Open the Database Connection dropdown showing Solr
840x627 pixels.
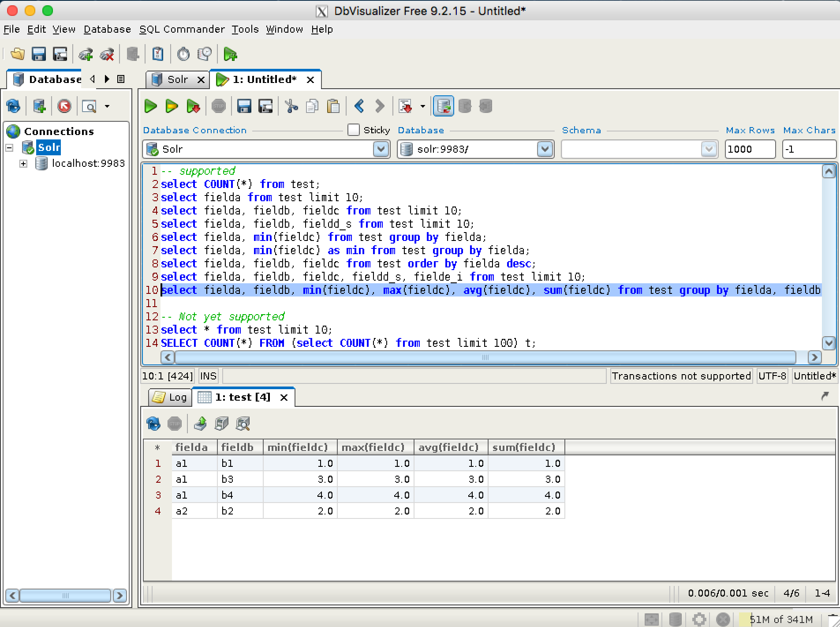[x=381, y=149]
